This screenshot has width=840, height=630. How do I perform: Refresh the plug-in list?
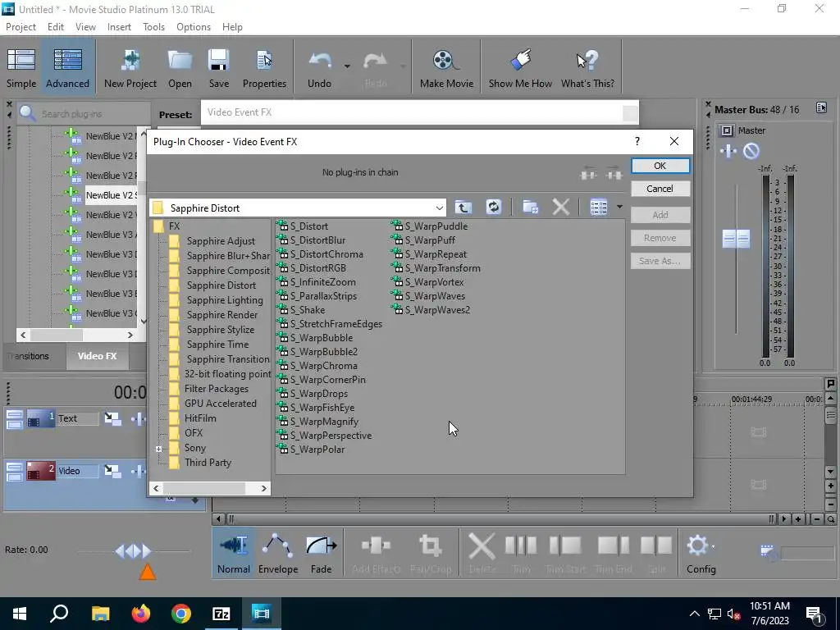[x=493, y=208]
